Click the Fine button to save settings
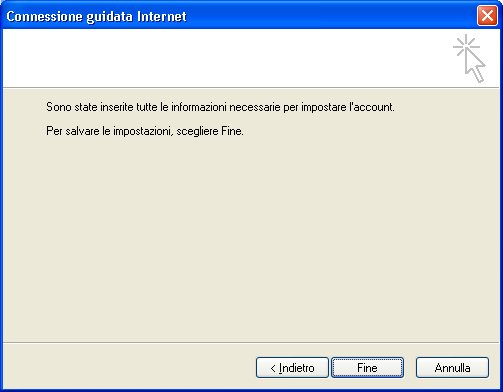This screenshot has width=503, height=392. 367,368
